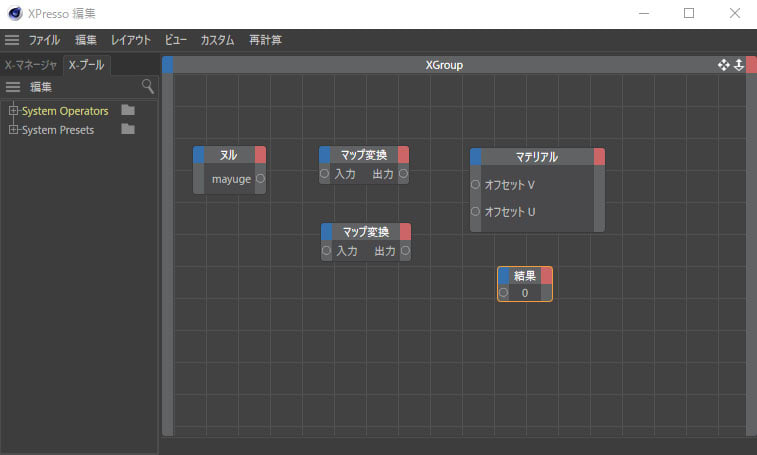Open the 編集 menu in menu bar
Viewport: 757px width, 455px height.
pos(85,40)
